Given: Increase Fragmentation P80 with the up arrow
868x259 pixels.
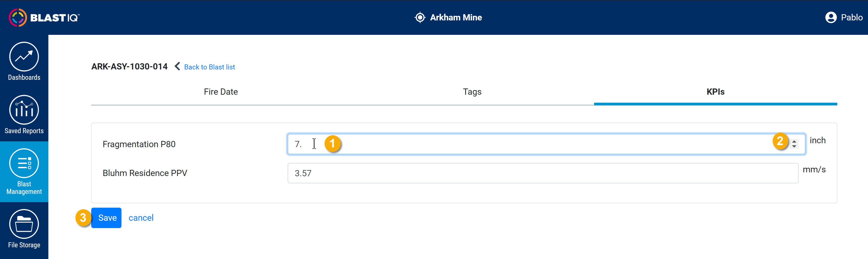Looking at the screenshot, I should coord(794,141).
